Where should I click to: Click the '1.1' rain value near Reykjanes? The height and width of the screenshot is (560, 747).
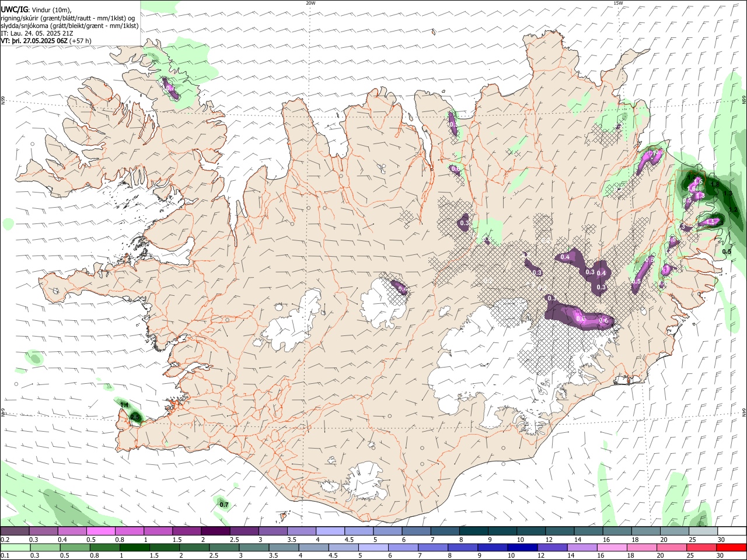coord(124,405)
